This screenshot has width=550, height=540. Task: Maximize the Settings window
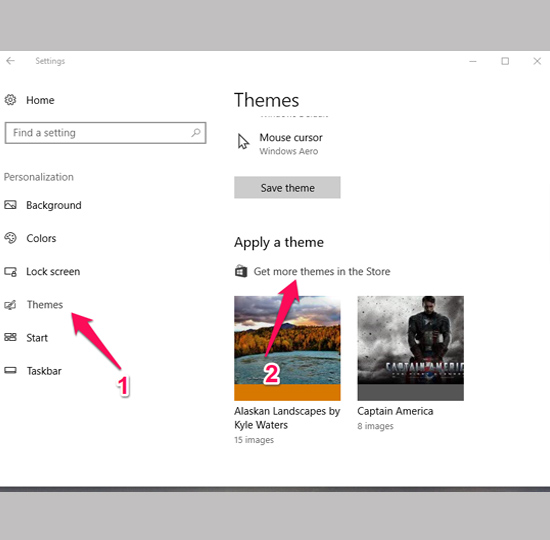505,61
